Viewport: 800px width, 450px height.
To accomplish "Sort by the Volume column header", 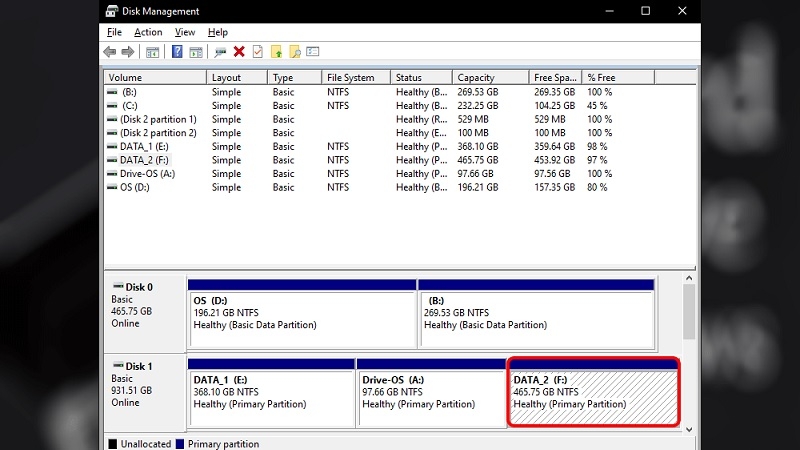I will click(x=155, y=78).
